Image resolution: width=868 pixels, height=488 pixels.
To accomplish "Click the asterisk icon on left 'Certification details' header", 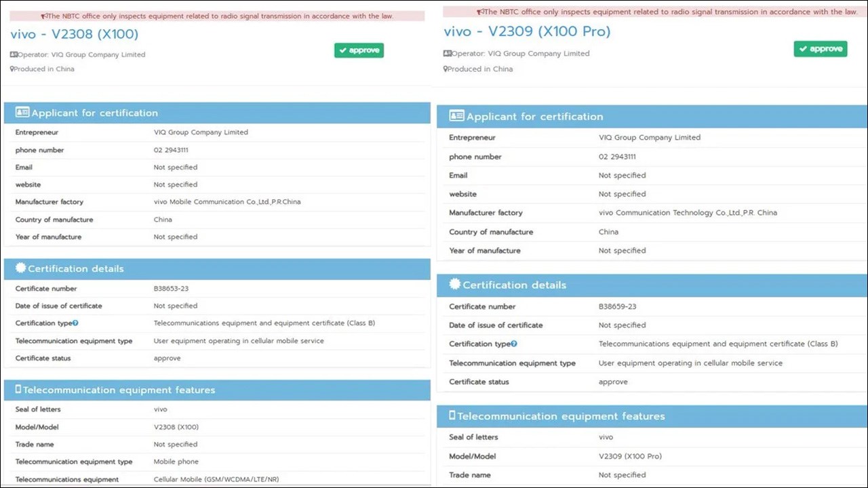I will pos(20,268).
